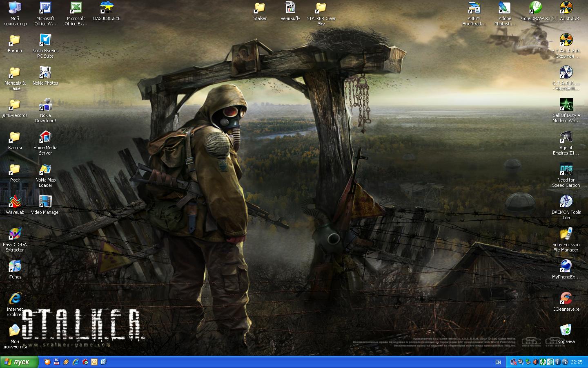Image resolution: width=588 pixels, height=368 pixels.
Task: Click the volume speaker tray icon
Action: (x=535, y=362)
